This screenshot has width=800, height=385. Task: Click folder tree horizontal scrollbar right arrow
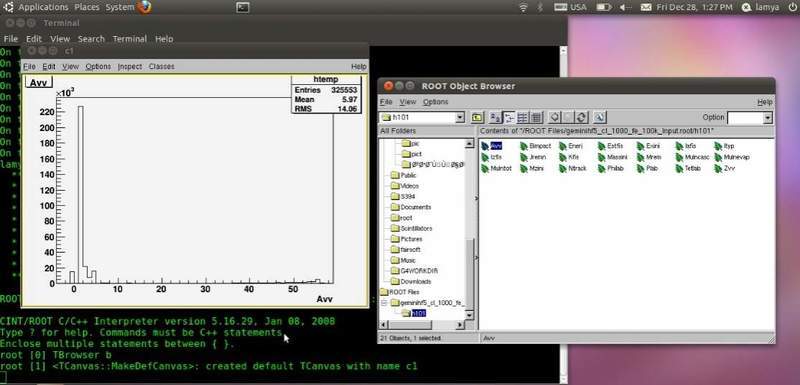tap(460, 325)
